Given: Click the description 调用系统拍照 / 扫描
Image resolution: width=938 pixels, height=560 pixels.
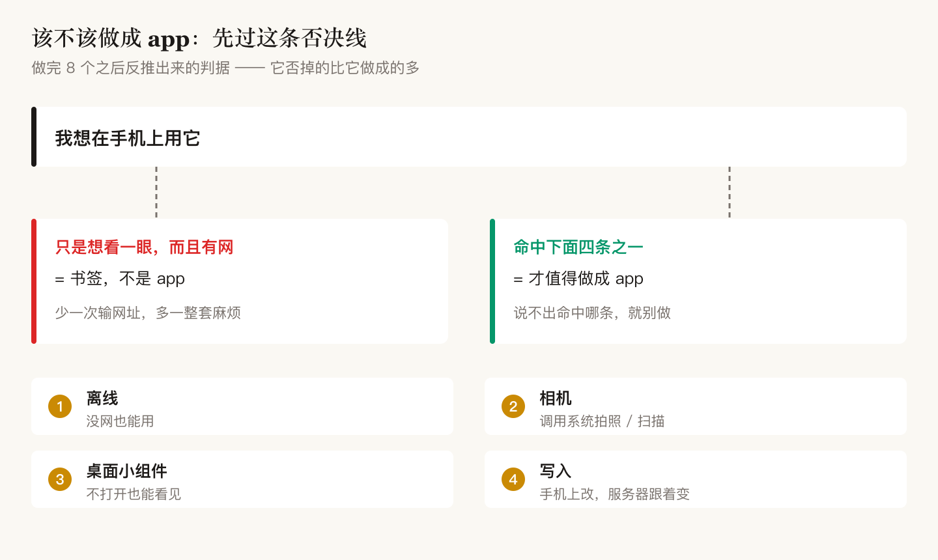Looking at the screenshot, I should click(602, 421).
